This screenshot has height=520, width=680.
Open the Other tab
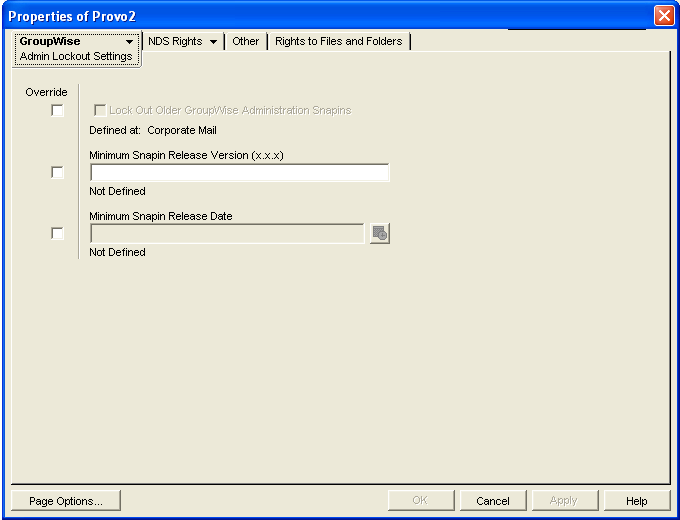coord(245,41)
